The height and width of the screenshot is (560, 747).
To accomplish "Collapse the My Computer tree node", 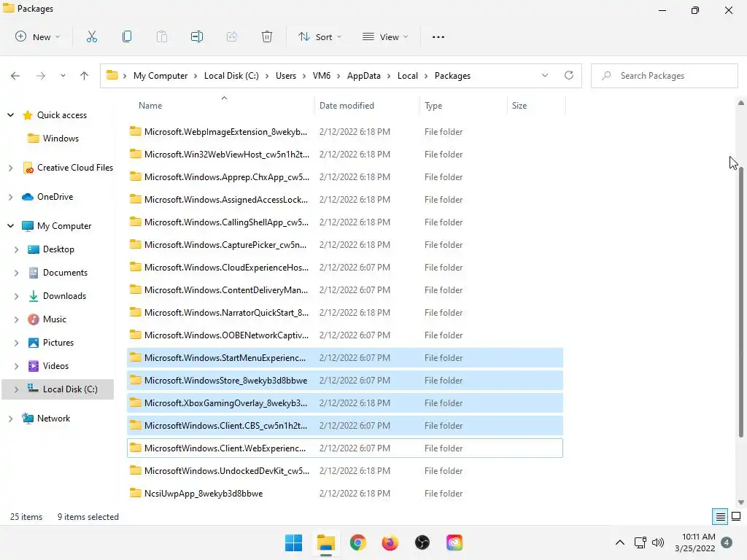I will point(10,226).
